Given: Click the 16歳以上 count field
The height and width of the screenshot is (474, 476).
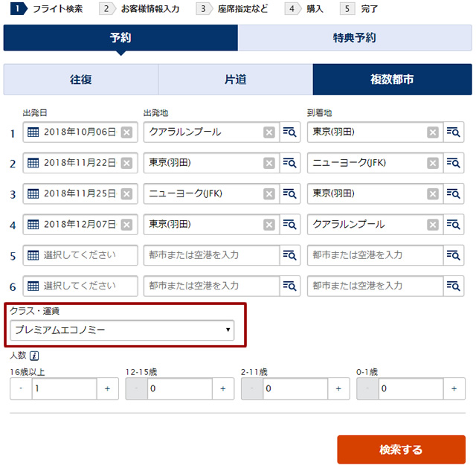Looking at the screenshot, I should [65, 388].
